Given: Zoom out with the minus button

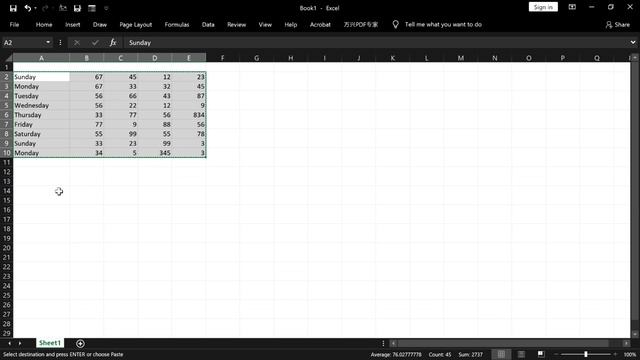Looking at the screenshot, I should [556, 354].
